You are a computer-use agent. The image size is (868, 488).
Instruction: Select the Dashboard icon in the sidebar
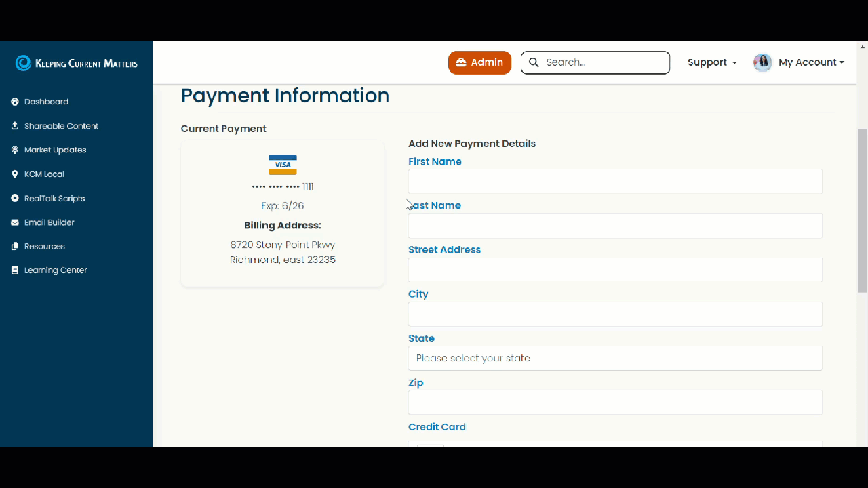(14, 102)
